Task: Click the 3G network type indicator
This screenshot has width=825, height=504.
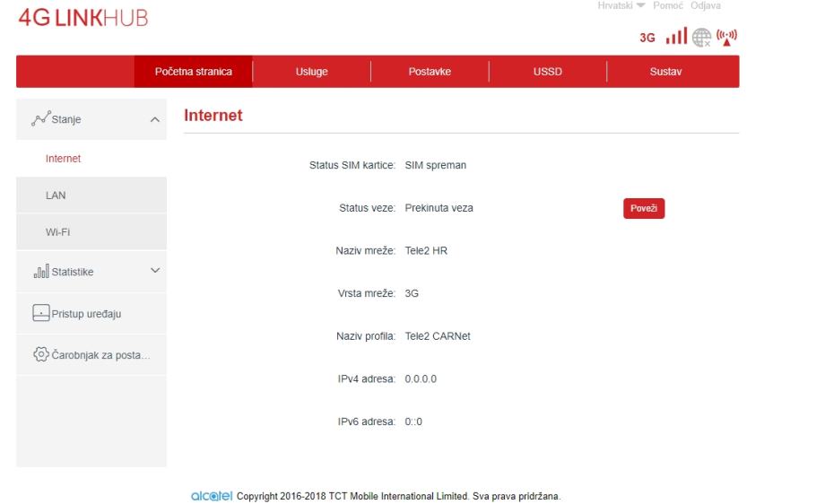Action: [647, 38]
